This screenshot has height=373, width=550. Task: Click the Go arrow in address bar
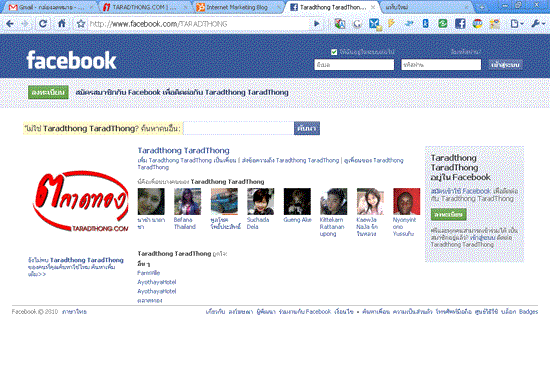pyautogui.click(x=317, y=24)
